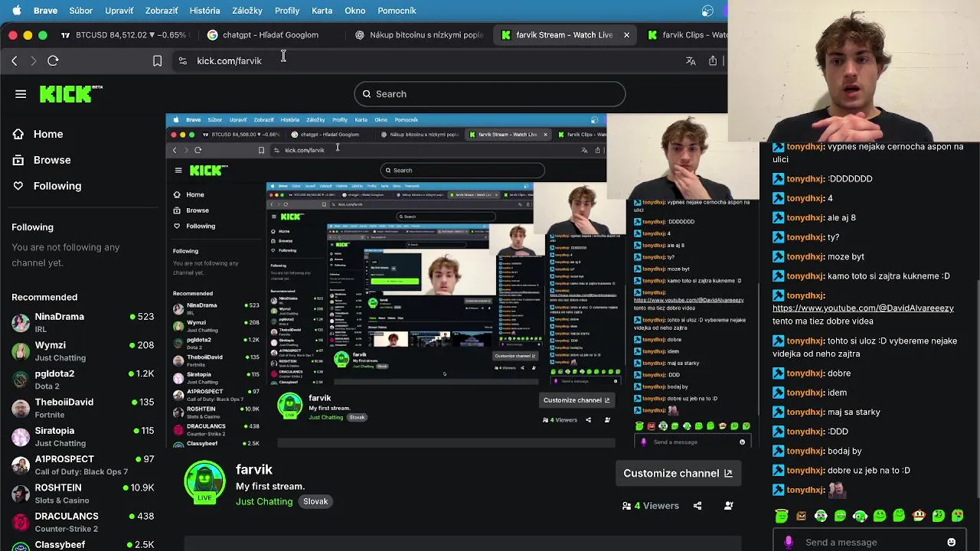Open the Kick hamburger menu
Screen dimensions: 980x551
point(21,94)
